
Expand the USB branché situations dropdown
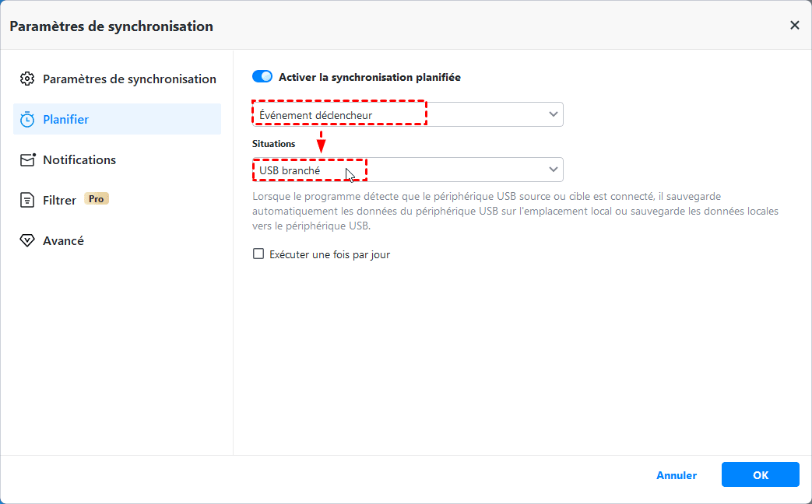407,170
